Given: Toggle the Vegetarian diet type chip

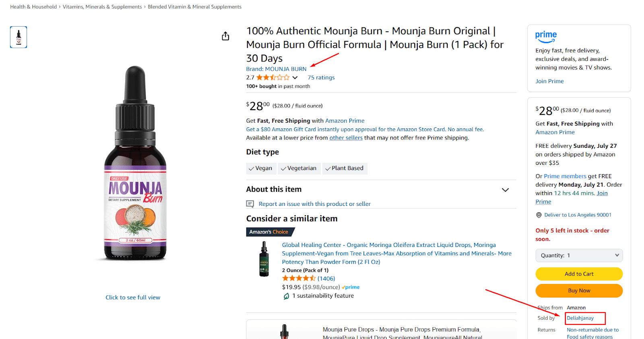Looking at the screenshot, I should pos(299,168).
